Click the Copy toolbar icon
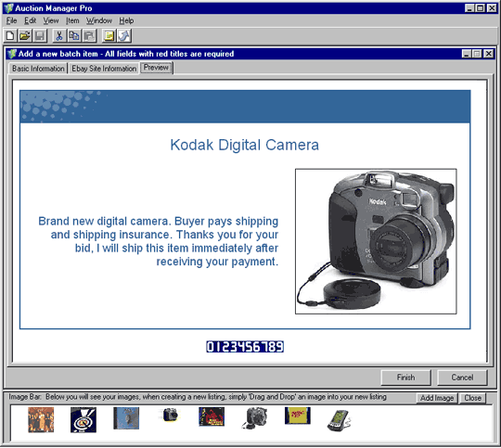Viewport: 501px width, 448px height. click(x=74, y=36)
